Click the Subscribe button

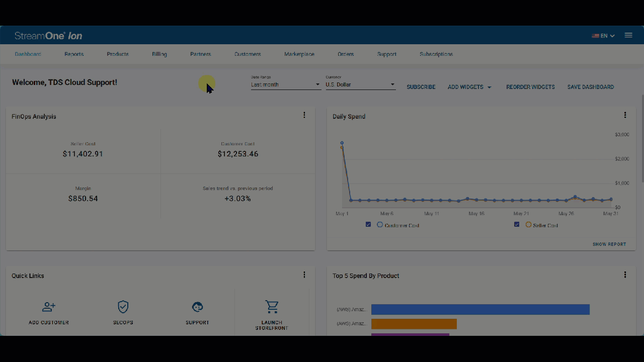tap(421, 87)
